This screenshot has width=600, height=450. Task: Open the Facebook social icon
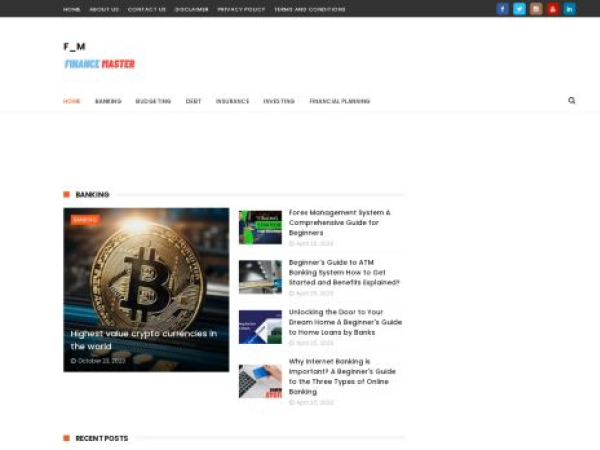point(502,9)
